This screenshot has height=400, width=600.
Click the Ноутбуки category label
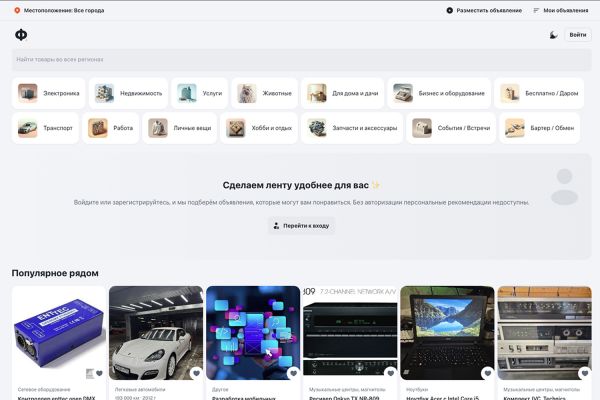417,389
